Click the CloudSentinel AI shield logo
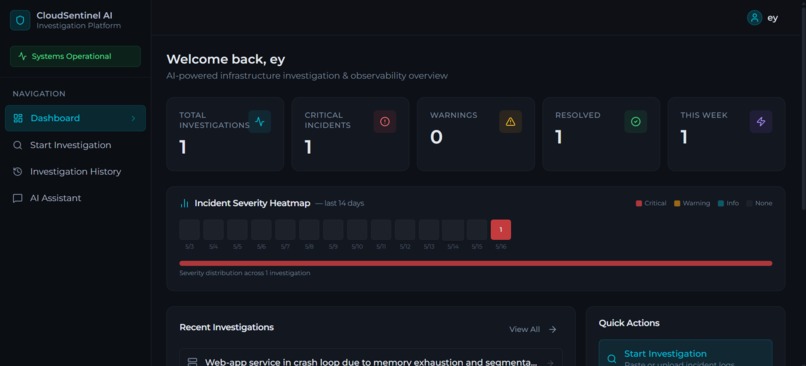Image resolution: width=806 pixels, height=366 pixels. [x=20, y=21]
